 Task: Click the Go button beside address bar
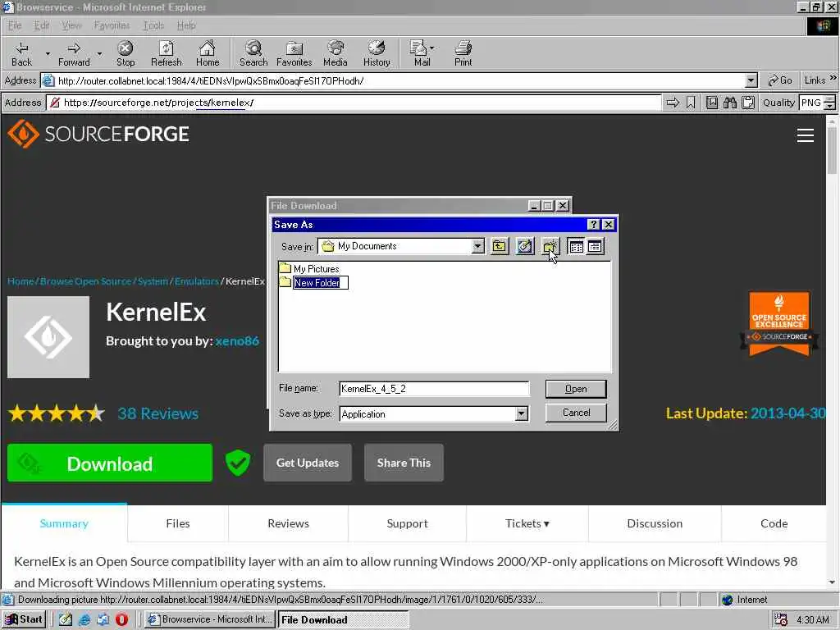(x=780, y=80)
